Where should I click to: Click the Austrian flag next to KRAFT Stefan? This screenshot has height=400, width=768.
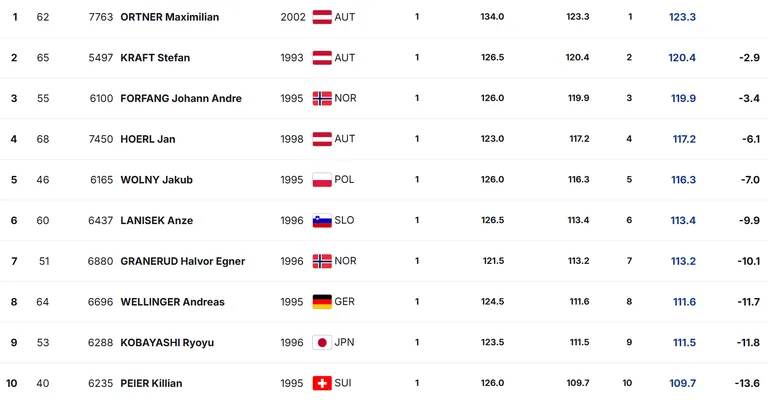[x=322, y=58]
